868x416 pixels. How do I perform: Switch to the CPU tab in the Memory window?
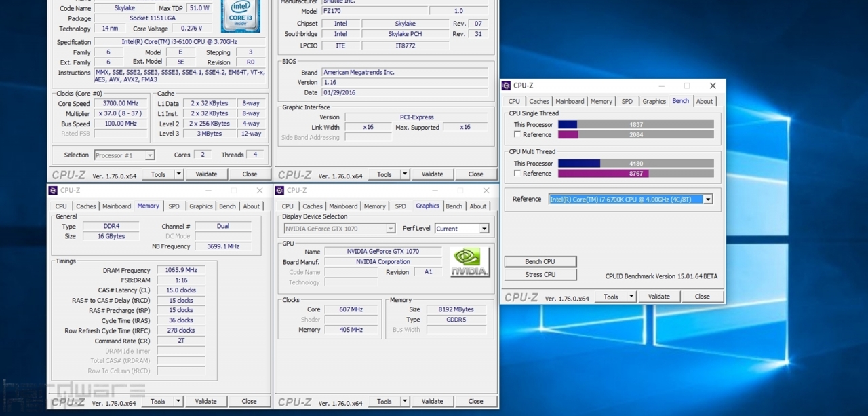point(61,206)
